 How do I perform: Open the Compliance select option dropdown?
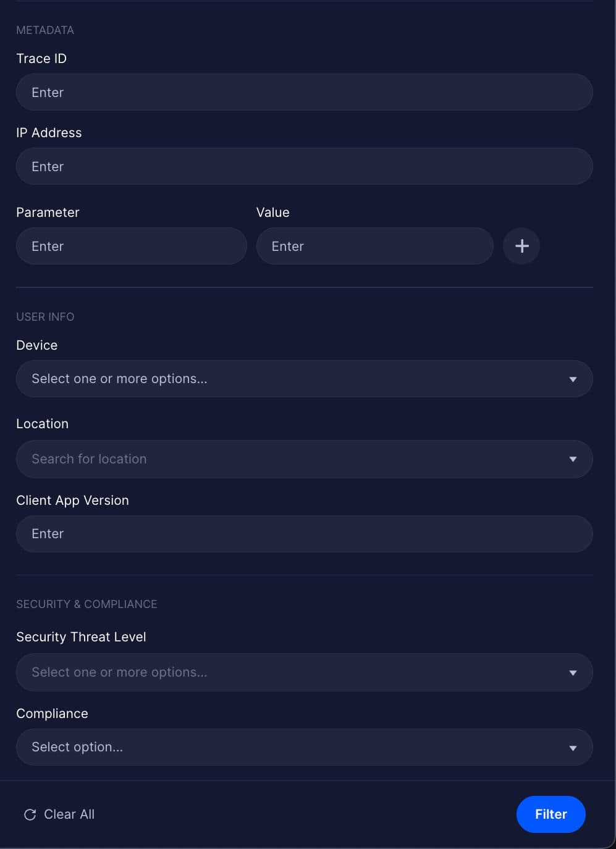304,747
